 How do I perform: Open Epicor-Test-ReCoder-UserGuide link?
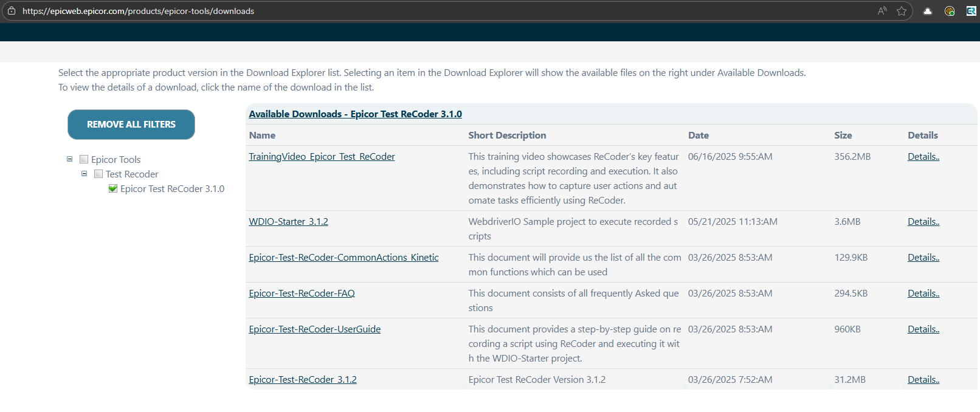pos(314,329)
